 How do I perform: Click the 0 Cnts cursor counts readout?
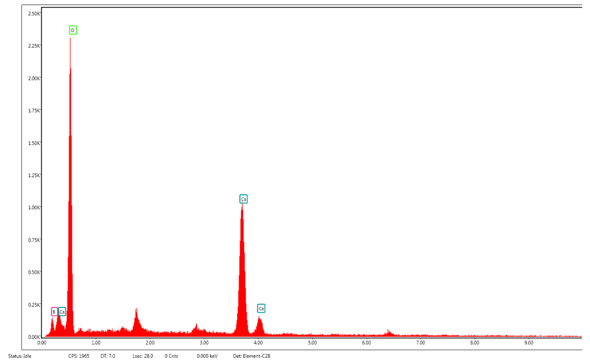[171, 356]
